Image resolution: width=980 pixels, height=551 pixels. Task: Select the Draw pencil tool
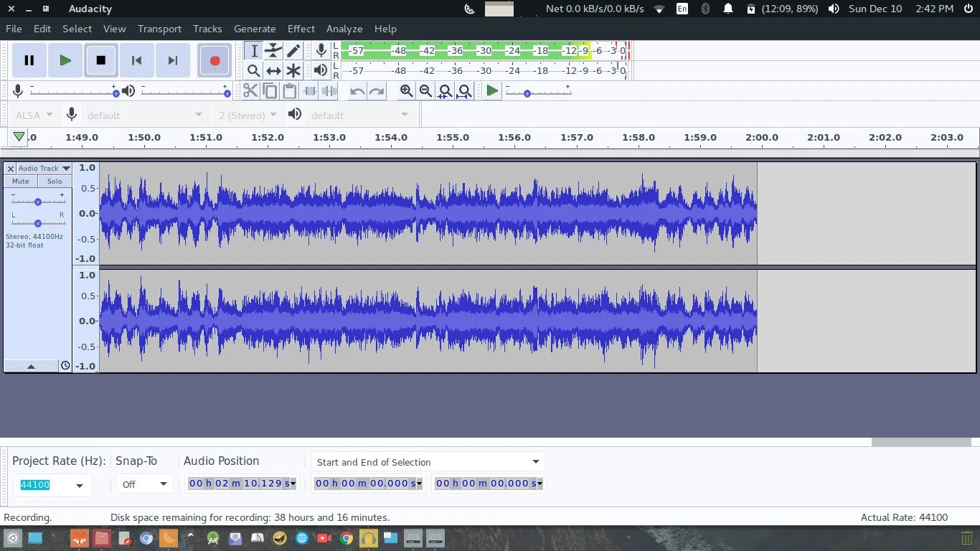(x=293, y=51)
